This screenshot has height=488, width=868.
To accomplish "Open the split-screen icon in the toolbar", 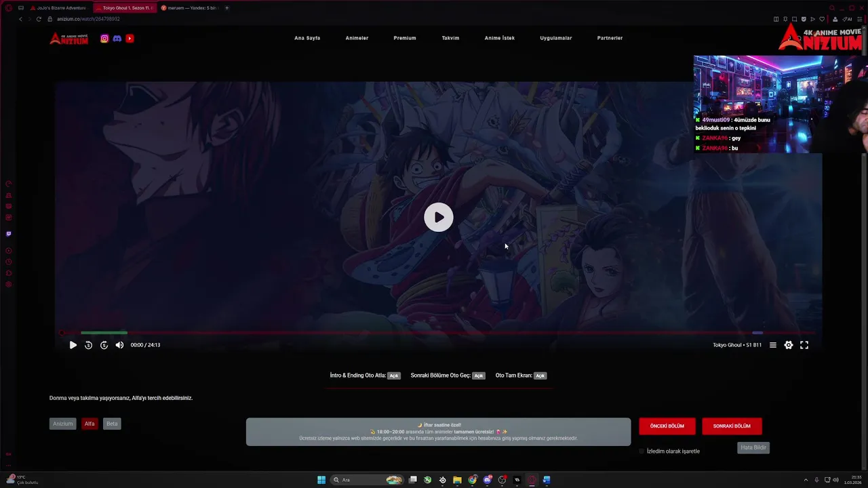I will (x=776, y=19).
